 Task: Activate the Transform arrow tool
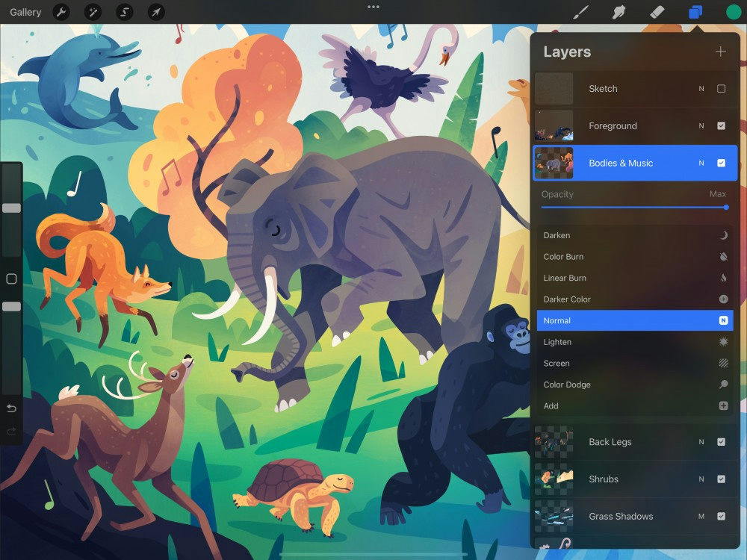[156, 12]
